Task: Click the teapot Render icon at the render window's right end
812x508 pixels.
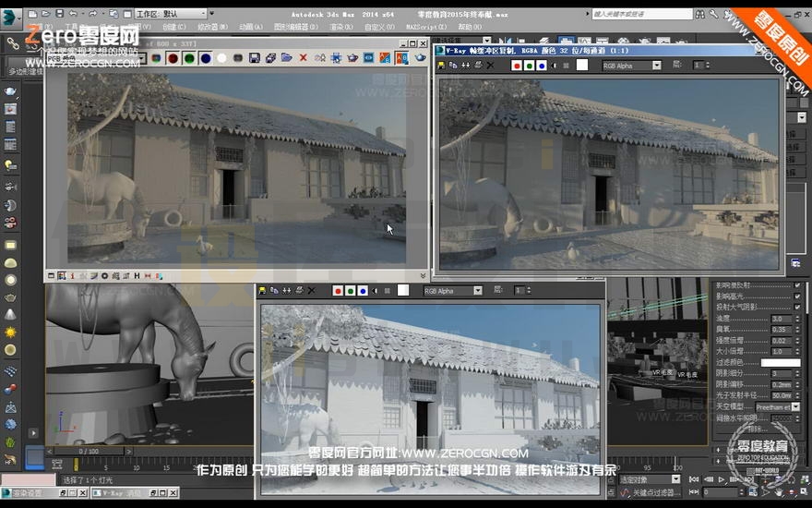Action: [420, 58]
